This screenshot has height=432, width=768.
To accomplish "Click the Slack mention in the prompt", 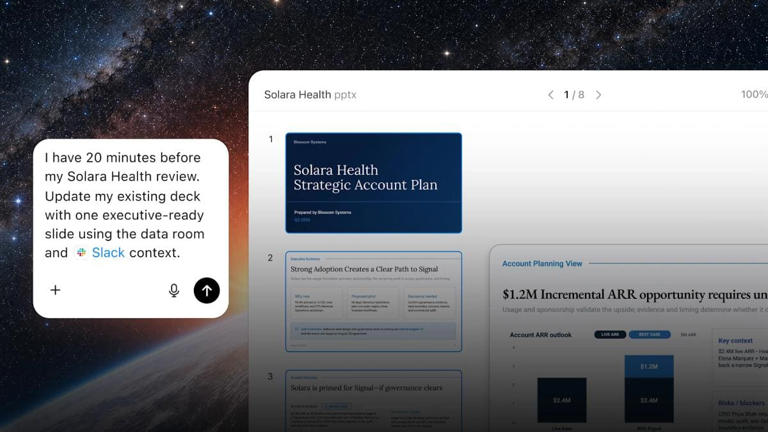I will click(x=108, y=253).
